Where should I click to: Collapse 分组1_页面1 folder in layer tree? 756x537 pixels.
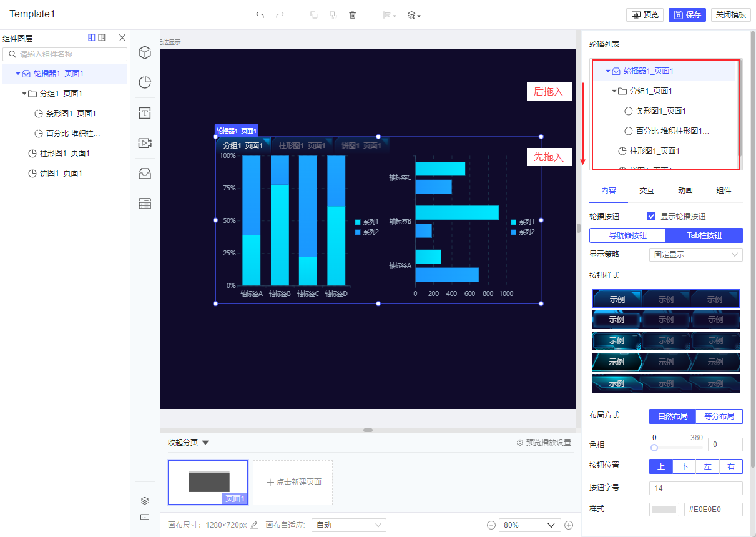24,94
